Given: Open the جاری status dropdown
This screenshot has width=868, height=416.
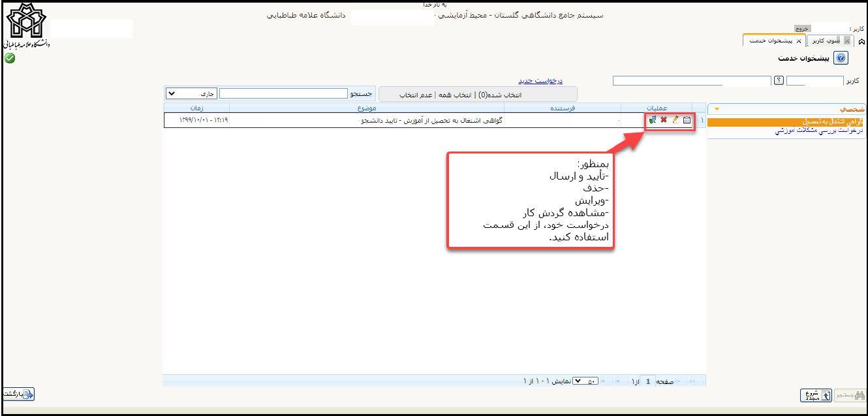Looking at the screenshot, I should pos(191,94).
